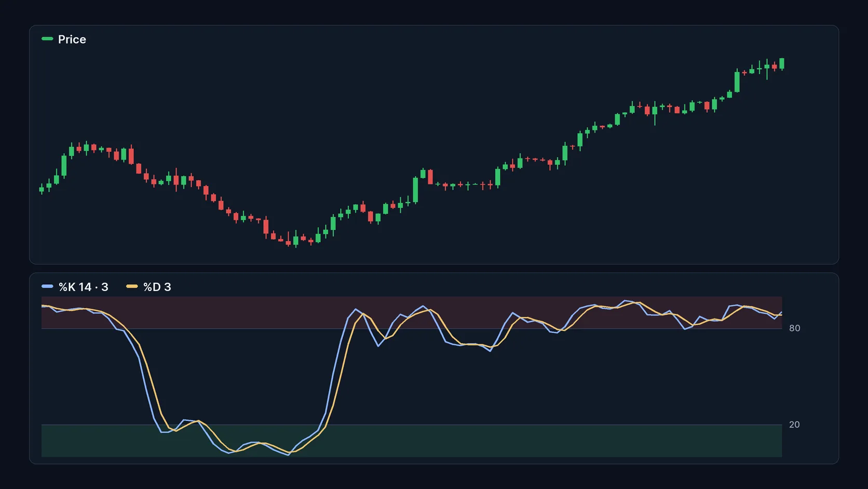Toggle the %D 3 legend entry

click(x=148, y=287)
